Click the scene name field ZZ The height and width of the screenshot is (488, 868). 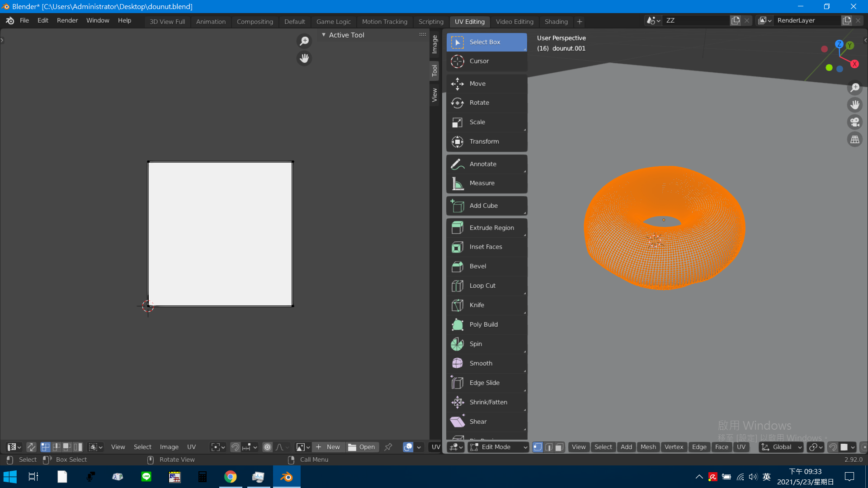(x=696, y=20)
